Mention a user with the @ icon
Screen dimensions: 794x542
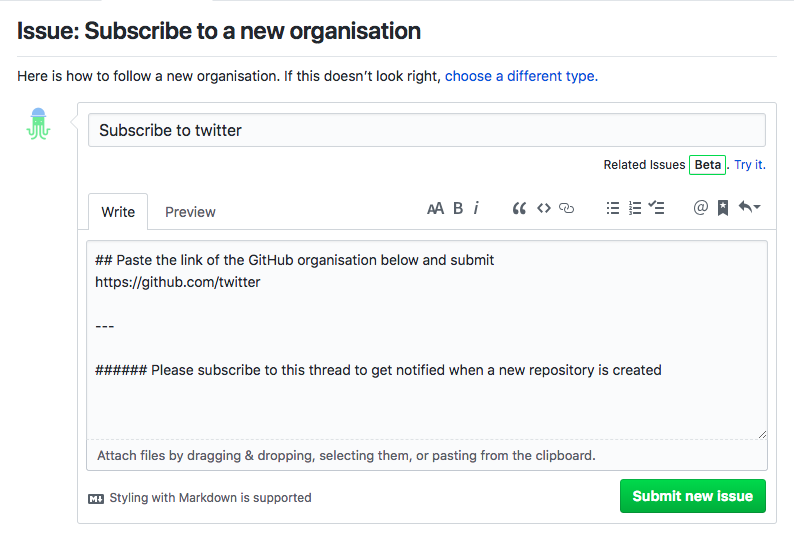(700, 209)
